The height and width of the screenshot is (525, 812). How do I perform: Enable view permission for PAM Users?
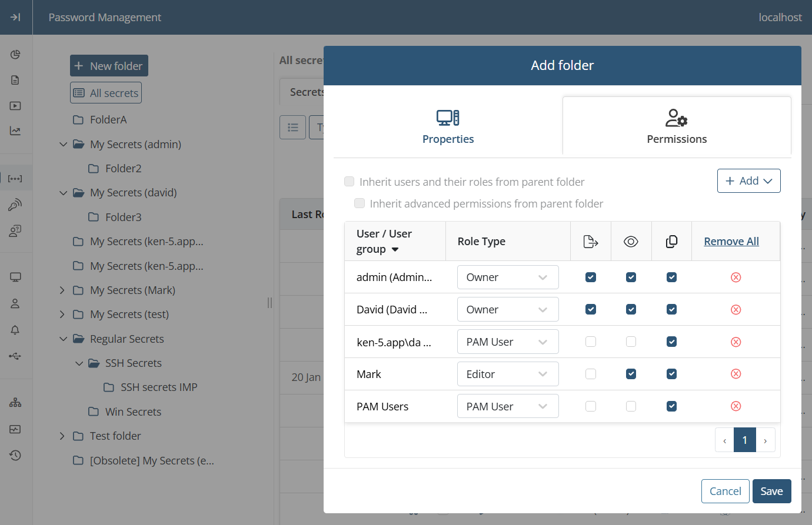631,406
